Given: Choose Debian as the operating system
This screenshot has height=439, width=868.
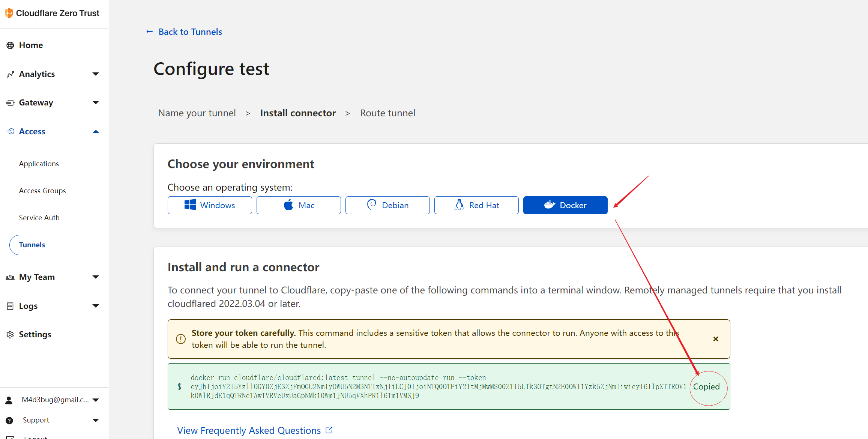Looking at the screenshot, I should pyautogui.click(x=387, y=205).
